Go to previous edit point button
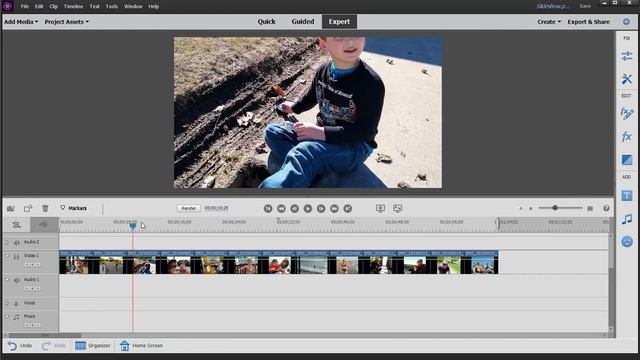 pyautogui.click(x=268, y=209)
